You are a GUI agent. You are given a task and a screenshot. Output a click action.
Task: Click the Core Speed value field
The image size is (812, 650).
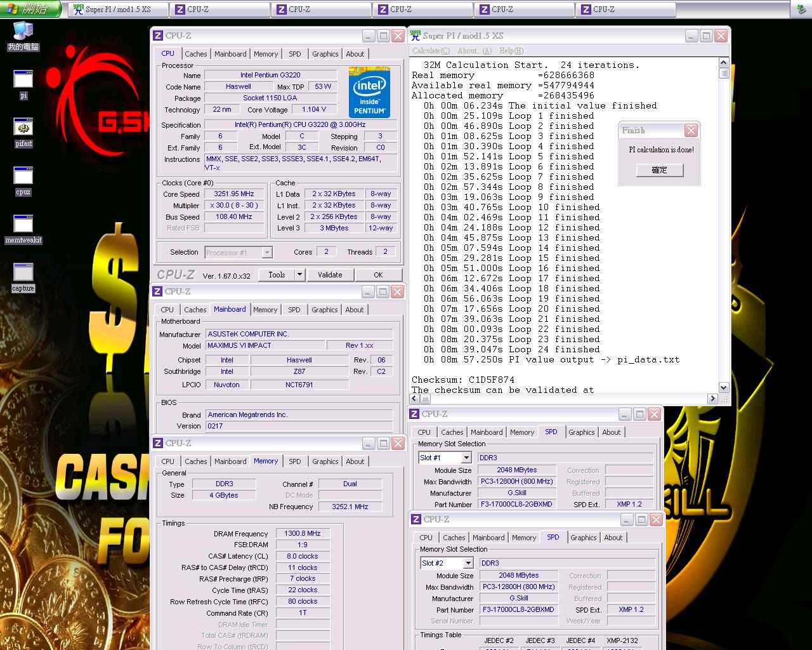point(234,194)
